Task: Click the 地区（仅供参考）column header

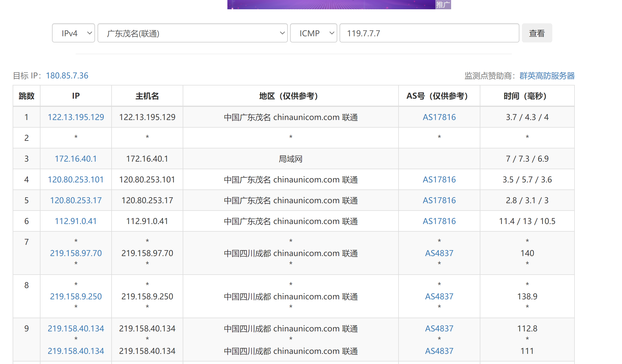Action: [x=291, y=96]
